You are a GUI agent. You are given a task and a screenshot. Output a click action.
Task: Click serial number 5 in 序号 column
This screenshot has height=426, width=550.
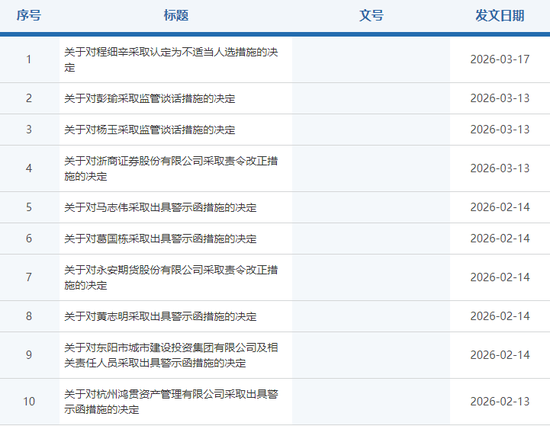pyautogui.click(x=29, y=207)
